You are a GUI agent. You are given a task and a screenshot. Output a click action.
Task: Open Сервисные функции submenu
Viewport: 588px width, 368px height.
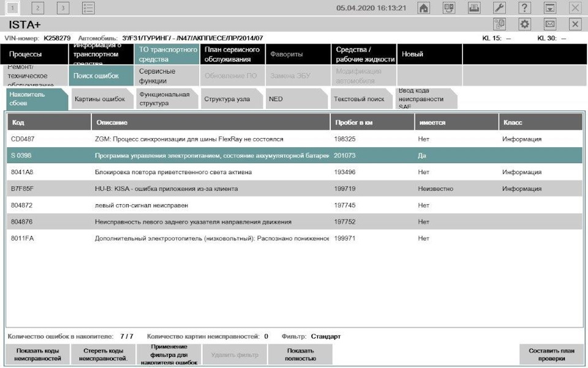click(x=167, y=75)
